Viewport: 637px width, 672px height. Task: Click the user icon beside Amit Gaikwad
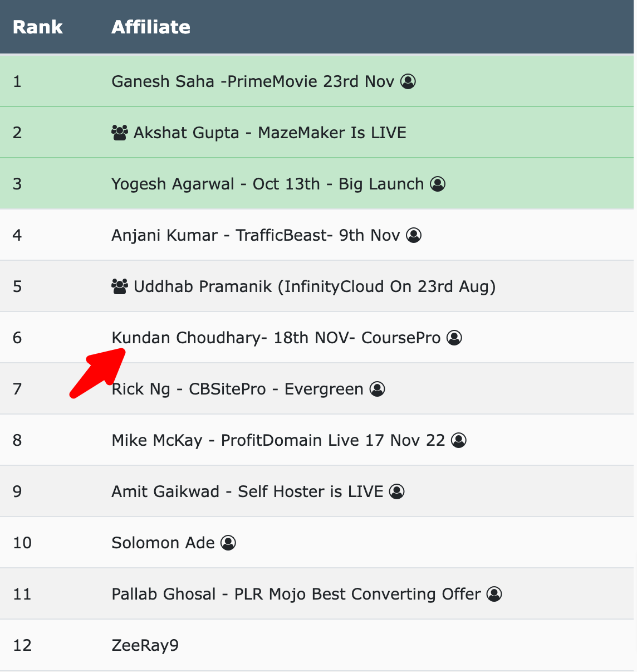point(397,491)
